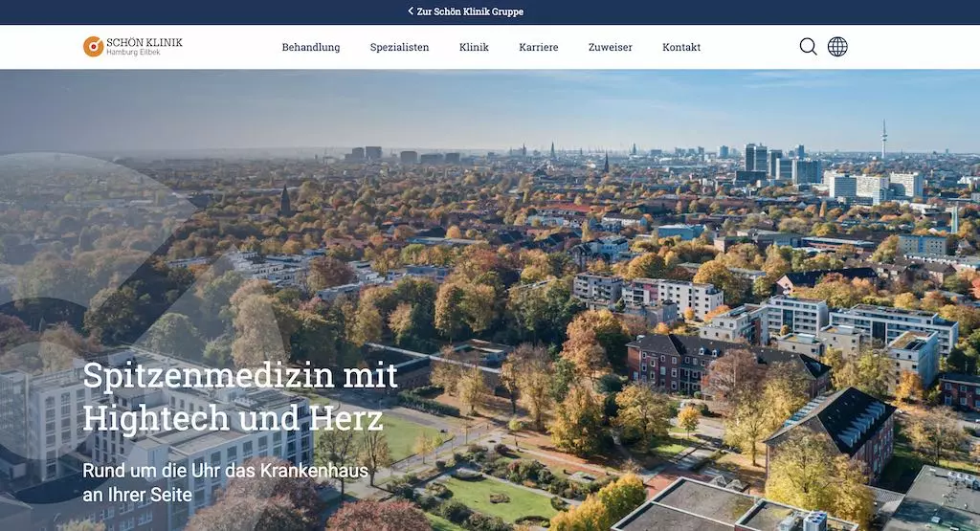Viewport: 980px width, 531px height.
Task: Click the aerial city hero image
Action: point(490,299)
